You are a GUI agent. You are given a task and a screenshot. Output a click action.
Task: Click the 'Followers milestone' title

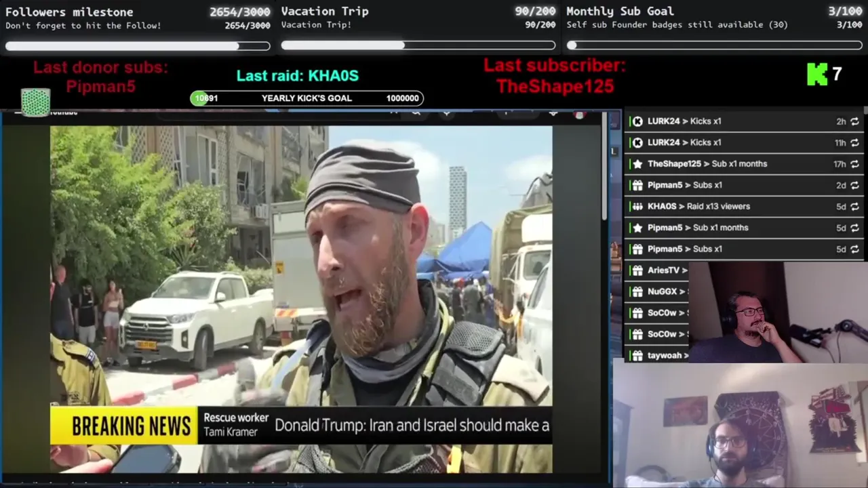point(69,12)
